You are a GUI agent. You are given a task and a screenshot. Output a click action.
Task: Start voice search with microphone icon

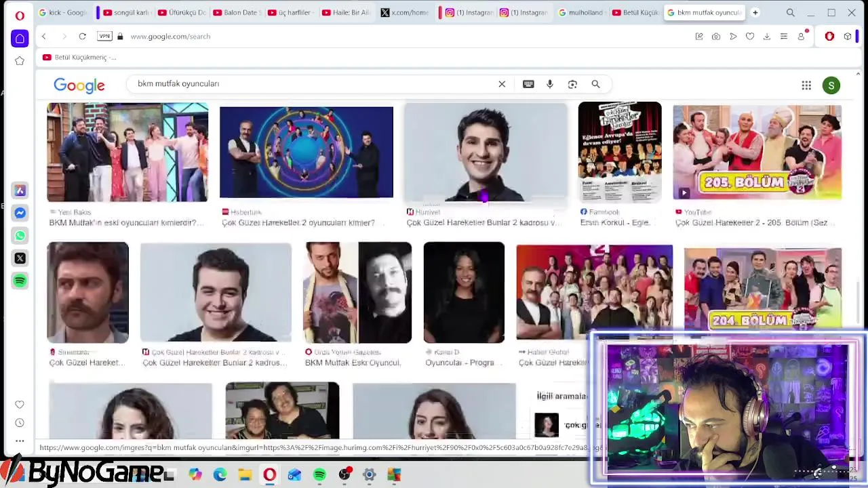[550, 84]
